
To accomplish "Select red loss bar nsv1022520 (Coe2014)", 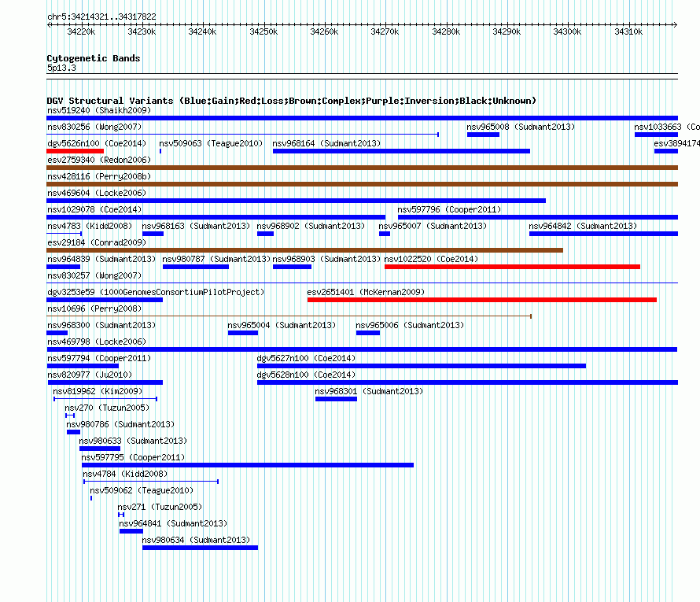I will click(x=512, y=267).
